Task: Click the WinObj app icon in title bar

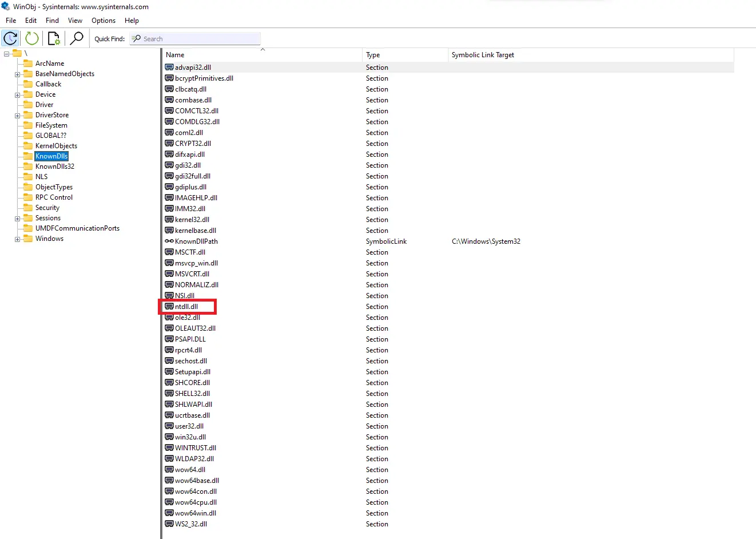Action: click(x=6, y=7)
